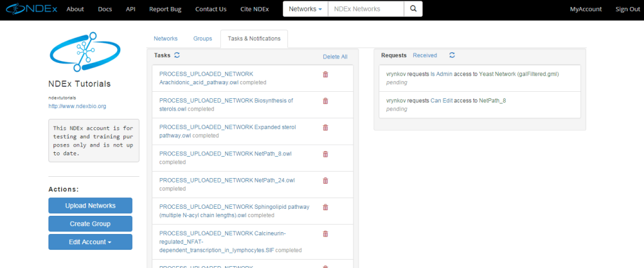
Task: Open Cite NDEx in the navbar
Action: [255, 9]
